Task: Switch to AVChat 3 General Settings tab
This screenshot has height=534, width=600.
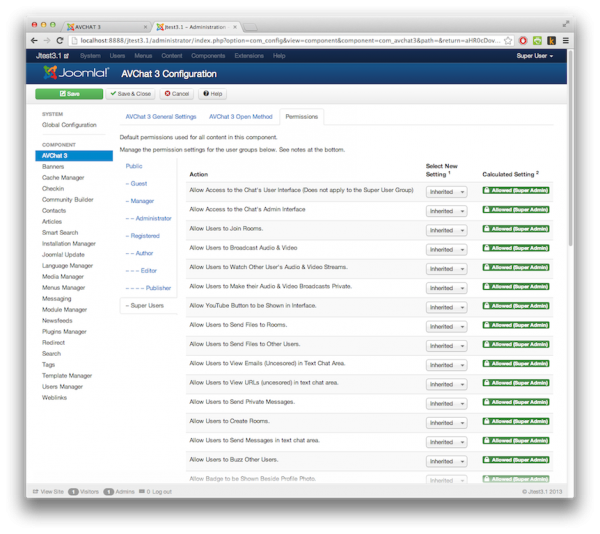Action: (x=161, y=117)
